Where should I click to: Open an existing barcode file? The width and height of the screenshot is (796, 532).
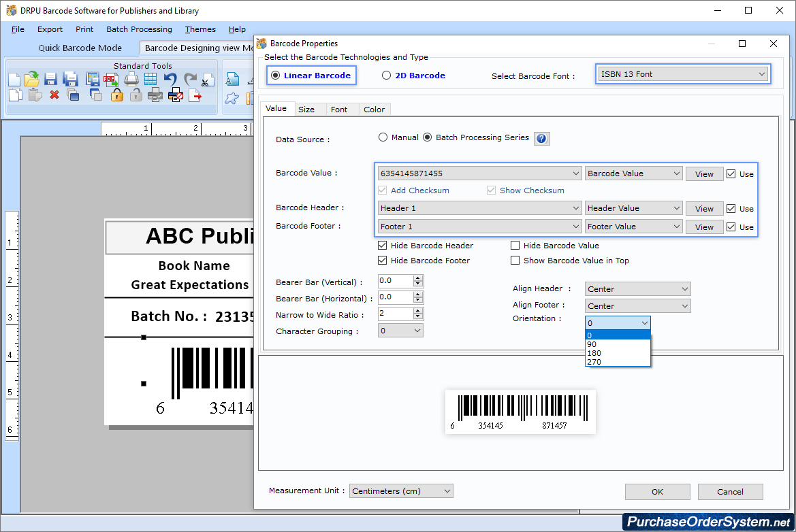32,79
